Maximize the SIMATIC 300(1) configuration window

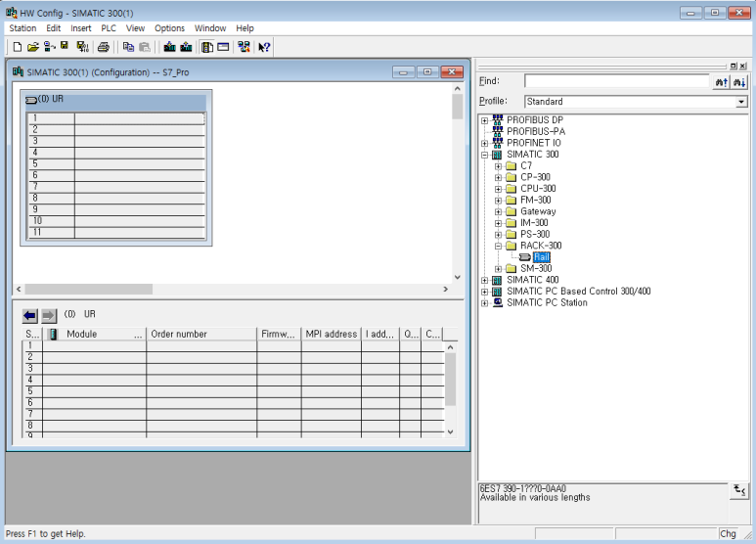[x=427, y=72]
